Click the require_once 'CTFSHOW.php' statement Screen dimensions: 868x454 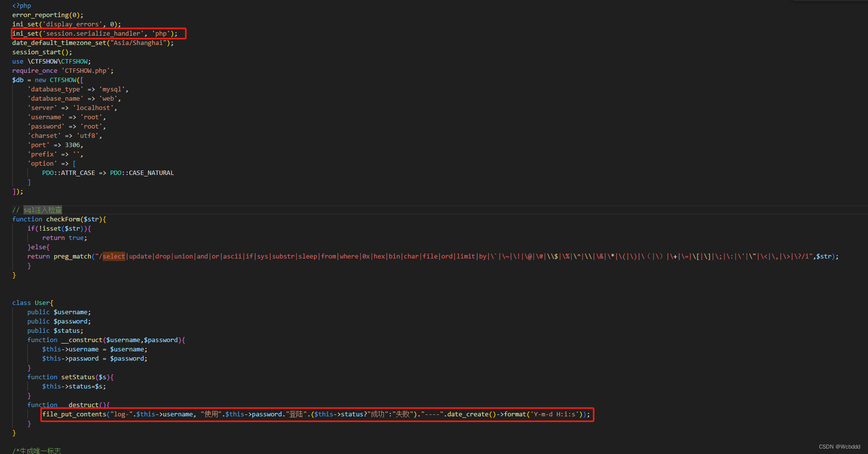tap(62, 70)
